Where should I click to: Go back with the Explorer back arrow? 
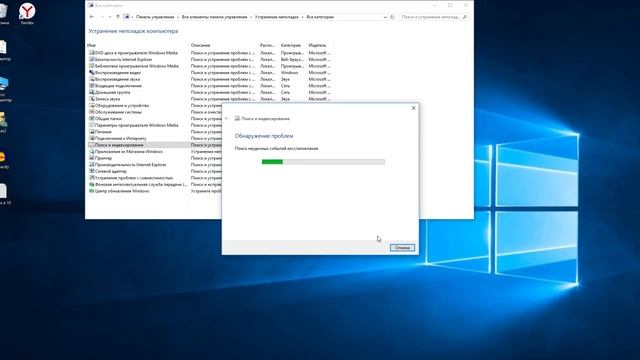click(92, 17)
